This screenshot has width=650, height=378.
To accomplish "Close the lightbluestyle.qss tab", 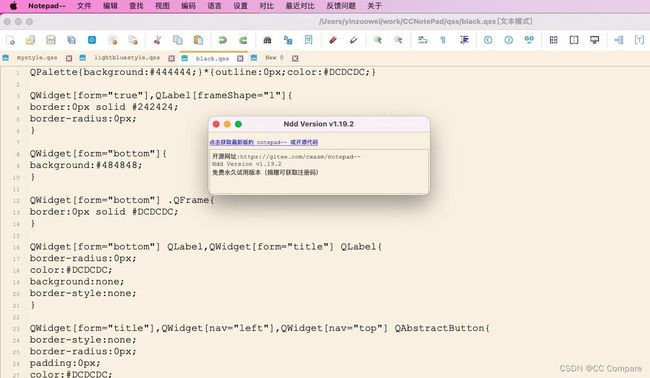I will (x=171, y=58).
